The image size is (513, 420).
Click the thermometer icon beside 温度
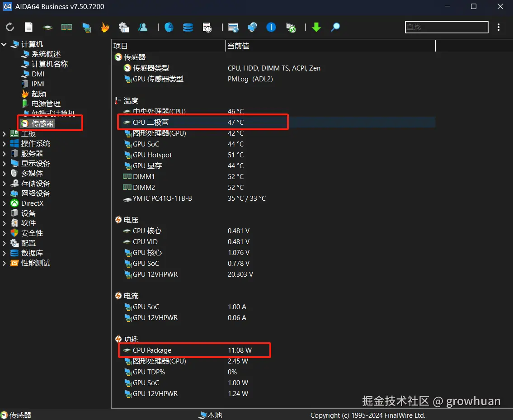coord(118,100)
